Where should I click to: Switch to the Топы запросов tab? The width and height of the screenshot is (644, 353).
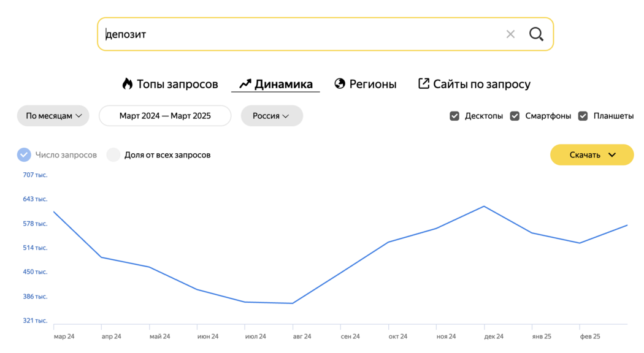pyautogui.click(x=170, y=84)
